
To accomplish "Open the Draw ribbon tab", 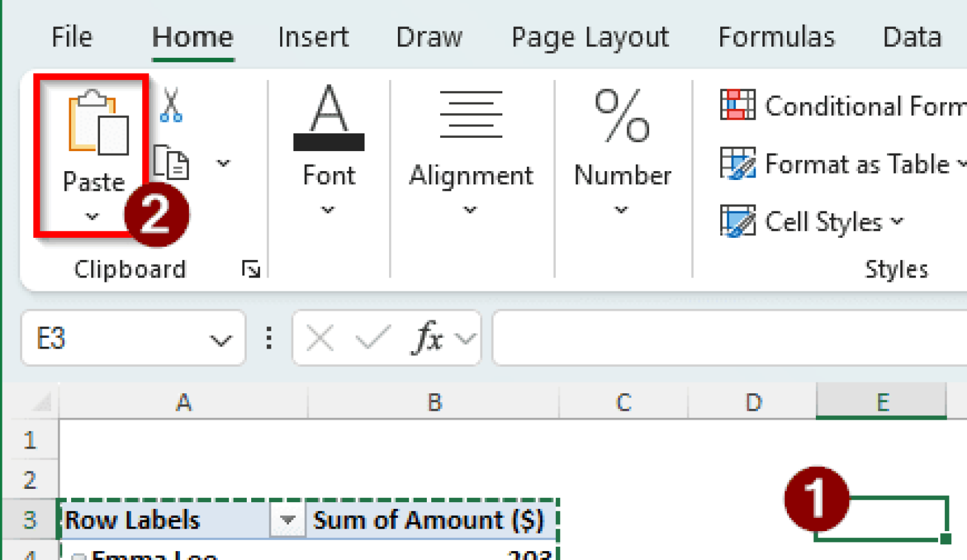I will 429,37.
